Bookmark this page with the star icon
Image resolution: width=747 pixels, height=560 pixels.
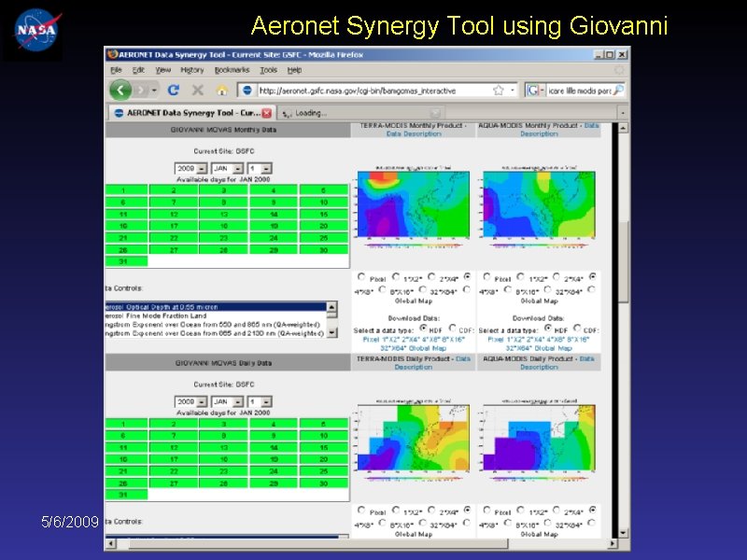pos(499,90)
